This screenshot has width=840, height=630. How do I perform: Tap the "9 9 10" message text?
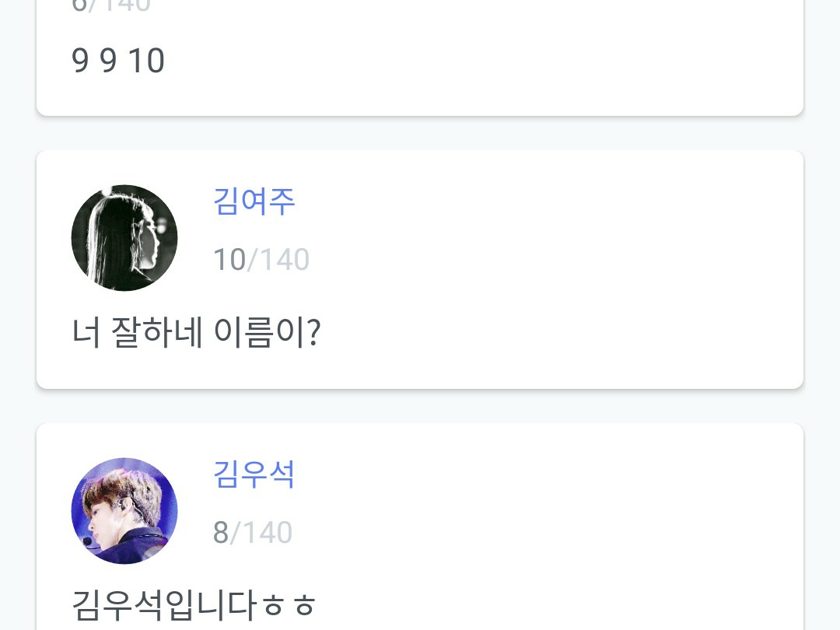click(x=118, y=61)
